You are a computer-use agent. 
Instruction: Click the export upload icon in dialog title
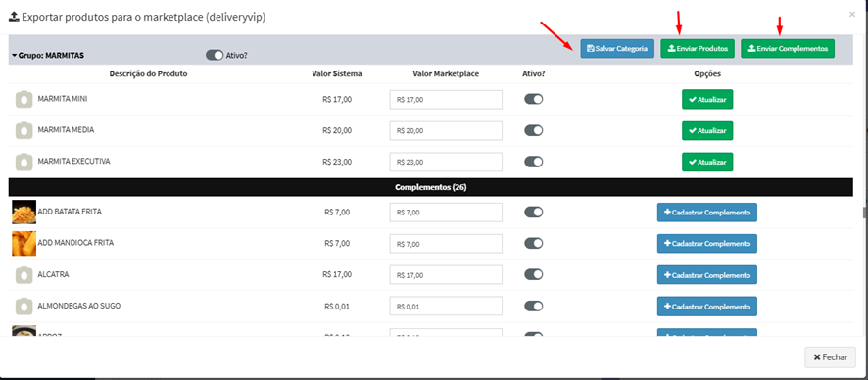15,16
